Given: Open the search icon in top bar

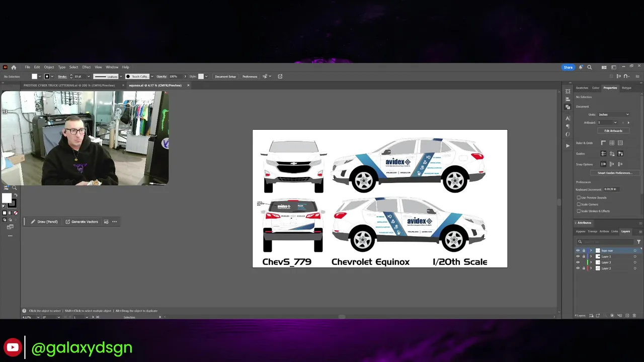Looking at the screenshot, I should coord(590,67).
